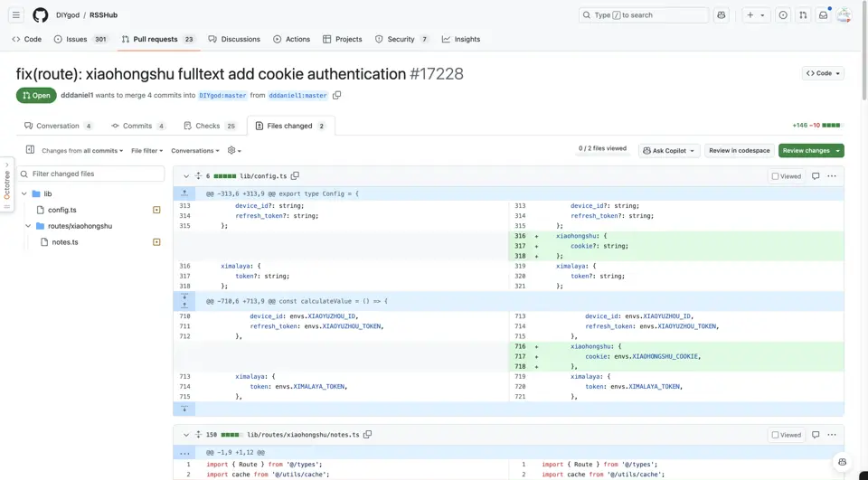Mark lib/config.ts as Viewed
This screenshot has height=480, width=868.
(787, 176)
